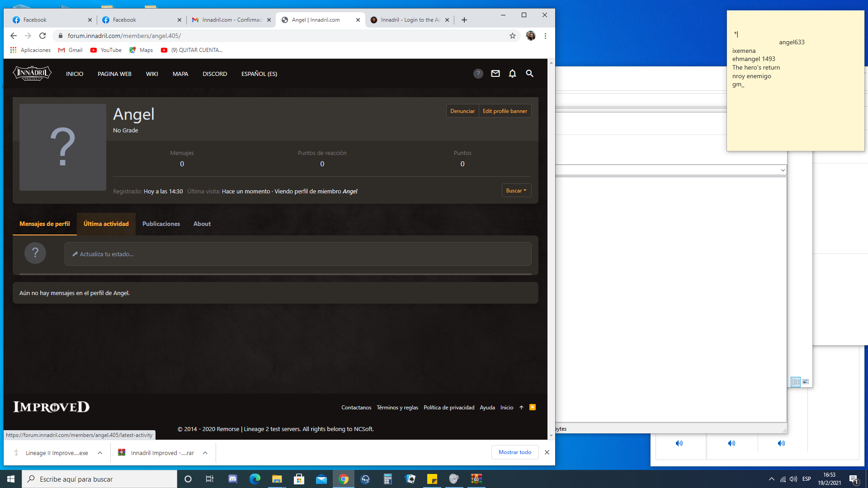
Task: Click the help question mark icon
Action: coord(478,74)
